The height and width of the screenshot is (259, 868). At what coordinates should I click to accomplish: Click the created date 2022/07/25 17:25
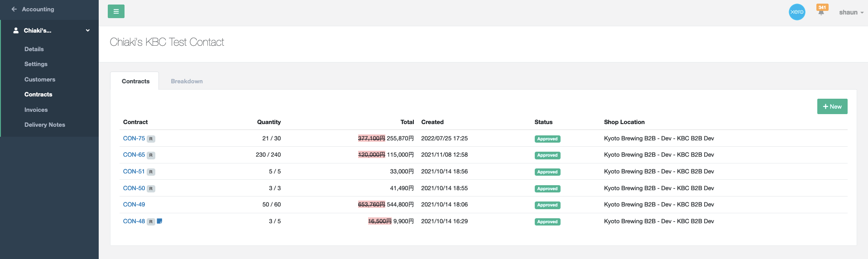(444, 138)
